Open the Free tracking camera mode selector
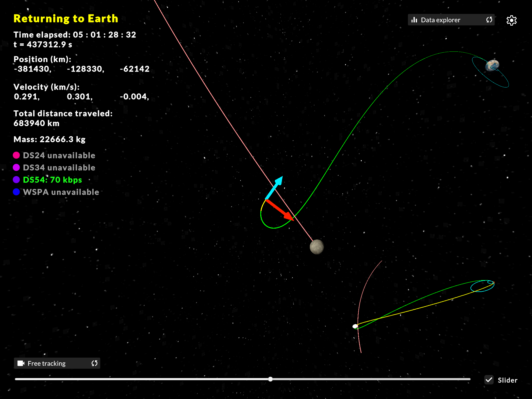532x399 pixels. click(x=57, y=363)
